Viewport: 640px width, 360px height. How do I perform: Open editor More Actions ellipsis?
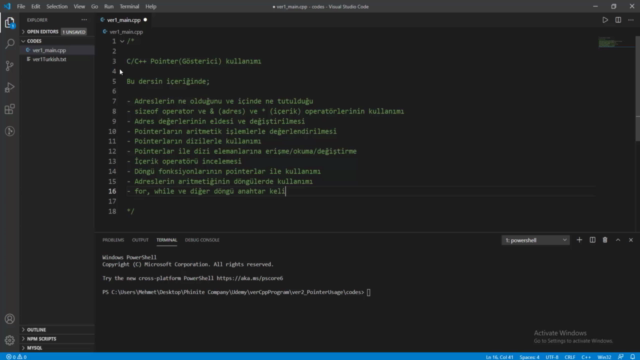[631, 20]
